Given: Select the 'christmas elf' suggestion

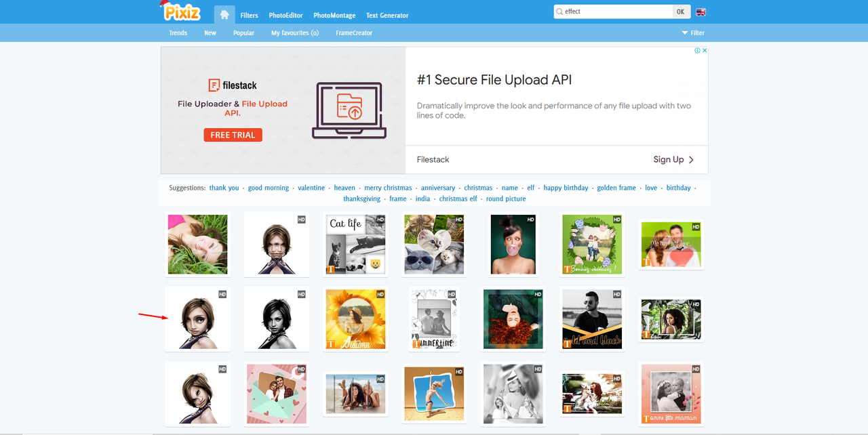Looking at the screenshot, I should pyautogui.click(x=458, y=199).
